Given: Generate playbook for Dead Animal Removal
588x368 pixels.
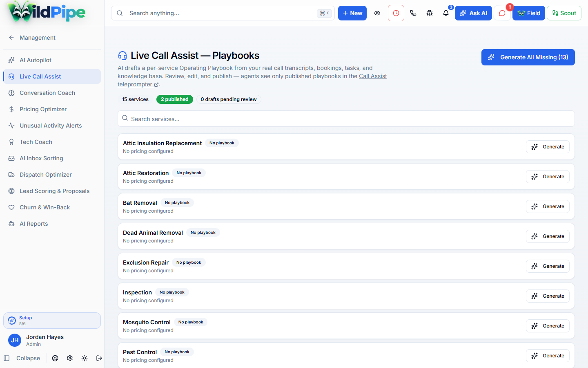Looking at the screenshot, I should pyautogui.click(x=548, y=236).
